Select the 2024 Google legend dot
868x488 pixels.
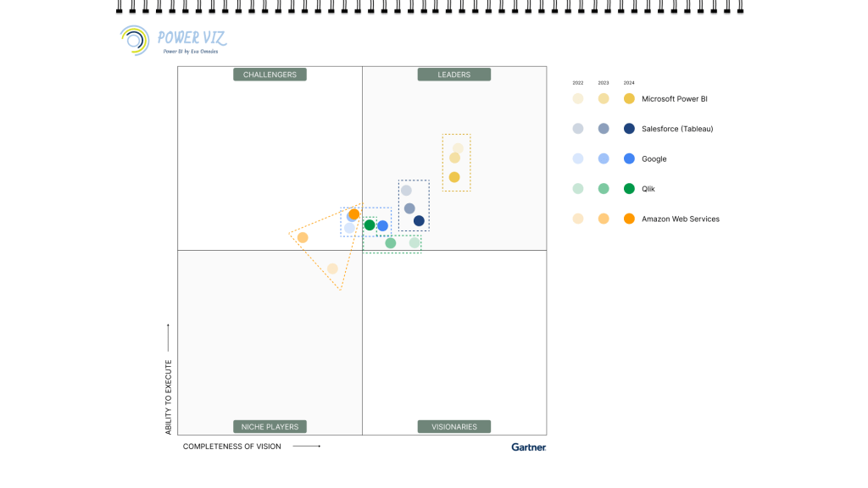coord(629,159)
